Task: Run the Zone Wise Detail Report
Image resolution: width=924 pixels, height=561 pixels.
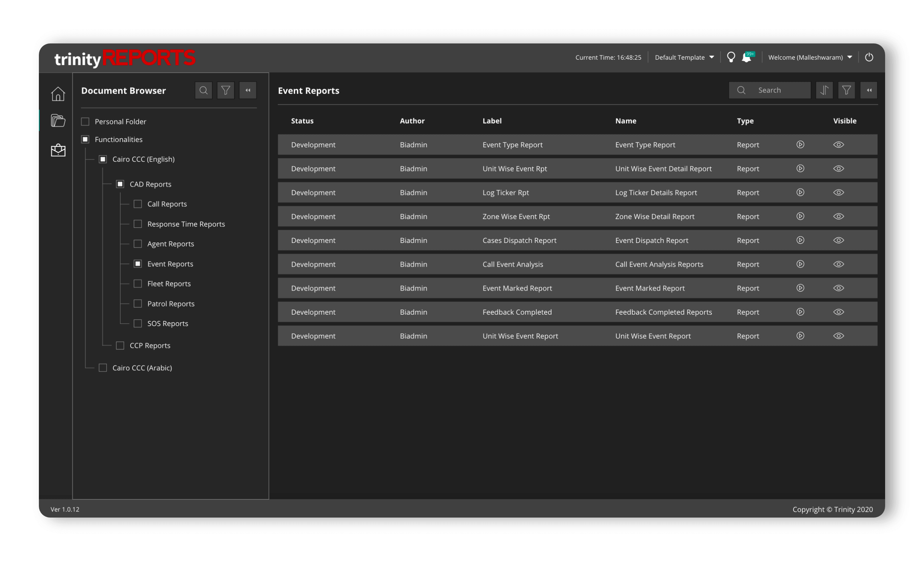Action: (x=800, y=216)
